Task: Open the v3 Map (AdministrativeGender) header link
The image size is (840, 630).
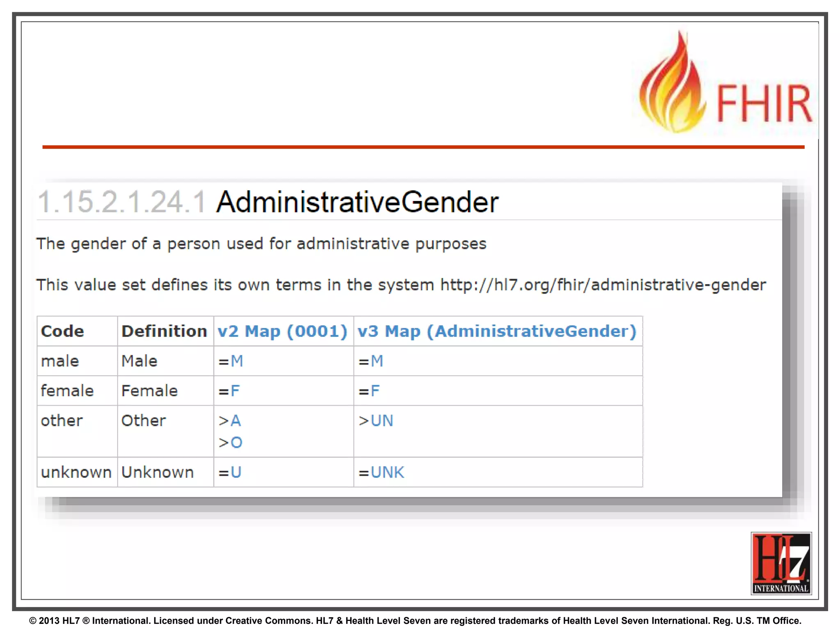Action: click(x=497, y=331)
